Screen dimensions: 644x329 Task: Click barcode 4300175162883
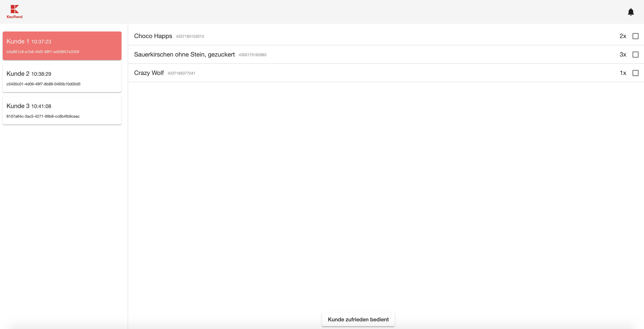[252, 55]
